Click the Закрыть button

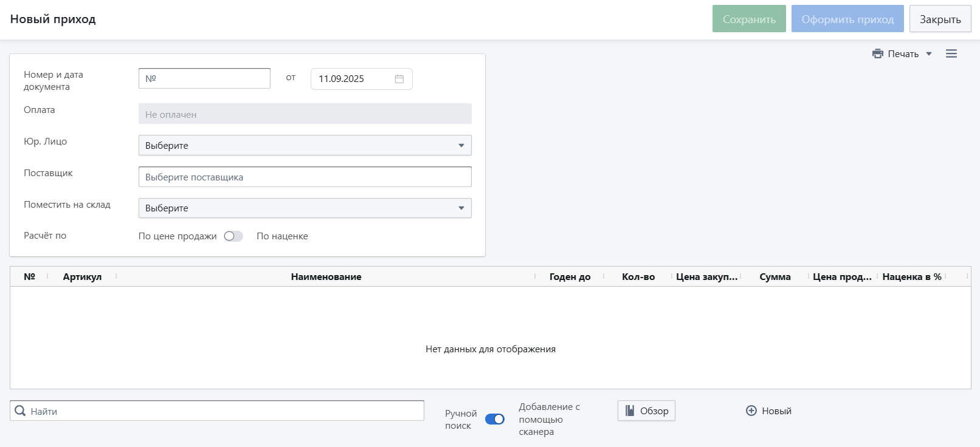click(940, 19)
